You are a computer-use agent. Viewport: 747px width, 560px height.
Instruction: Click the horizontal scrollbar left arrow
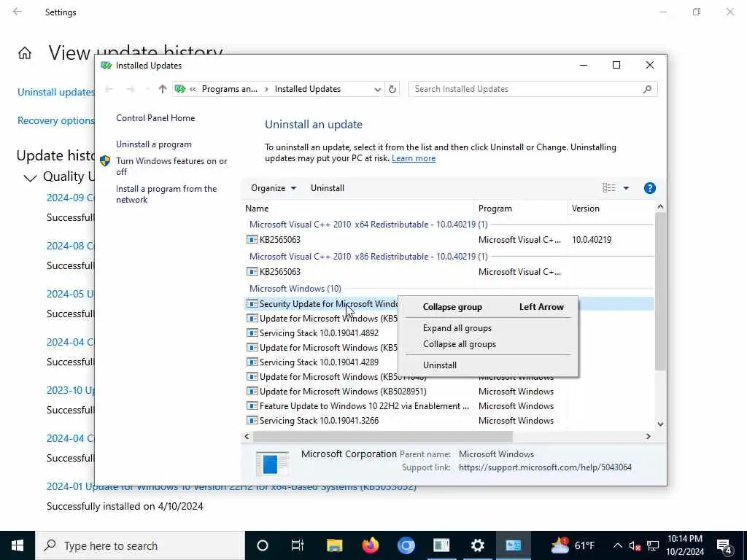pos(247,436)
